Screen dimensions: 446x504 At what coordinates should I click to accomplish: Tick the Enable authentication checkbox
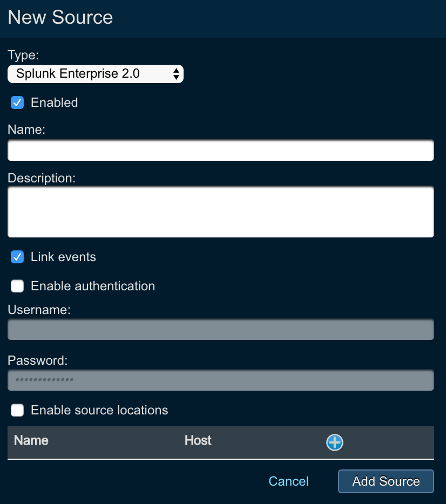pos(18,286)
